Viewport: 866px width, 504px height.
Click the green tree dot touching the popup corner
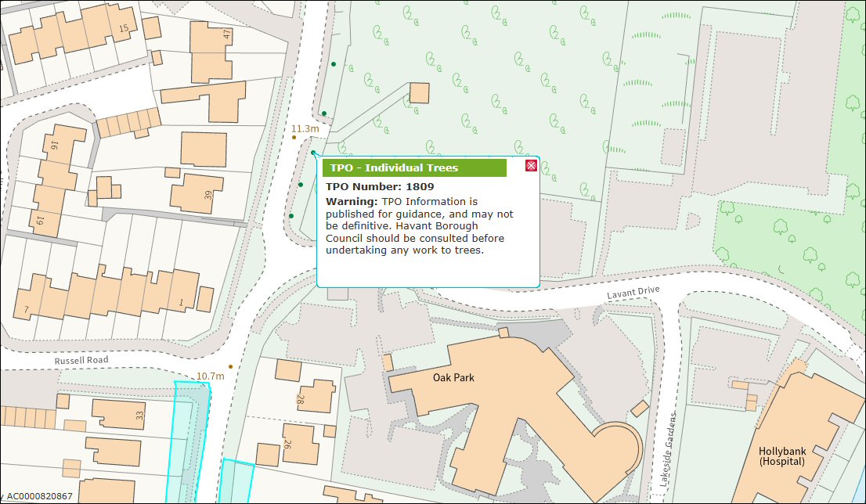tap(313, 153)
